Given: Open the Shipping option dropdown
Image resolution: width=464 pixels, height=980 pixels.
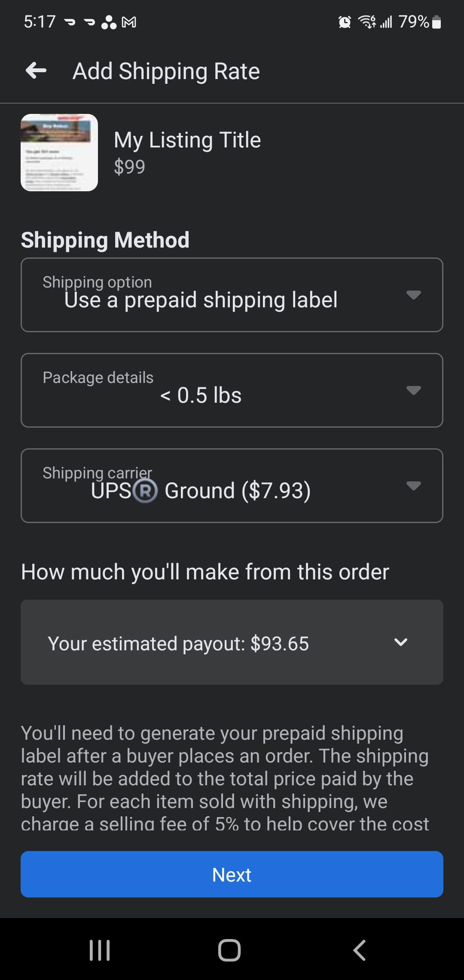Looking at the screenshot, I should [232, 295].
